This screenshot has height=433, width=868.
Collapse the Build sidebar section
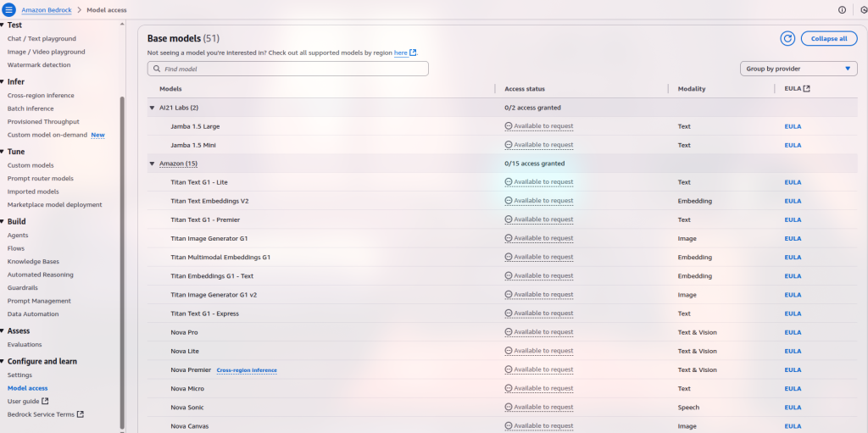coord(3,221)
